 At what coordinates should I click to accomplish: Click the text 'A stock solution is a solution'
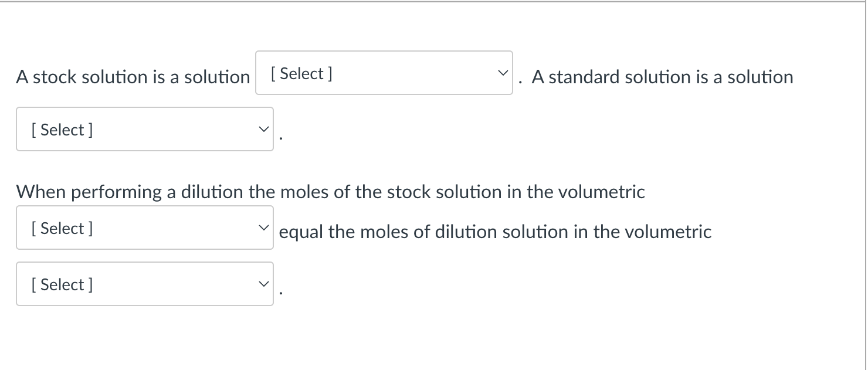click(133, 77)
